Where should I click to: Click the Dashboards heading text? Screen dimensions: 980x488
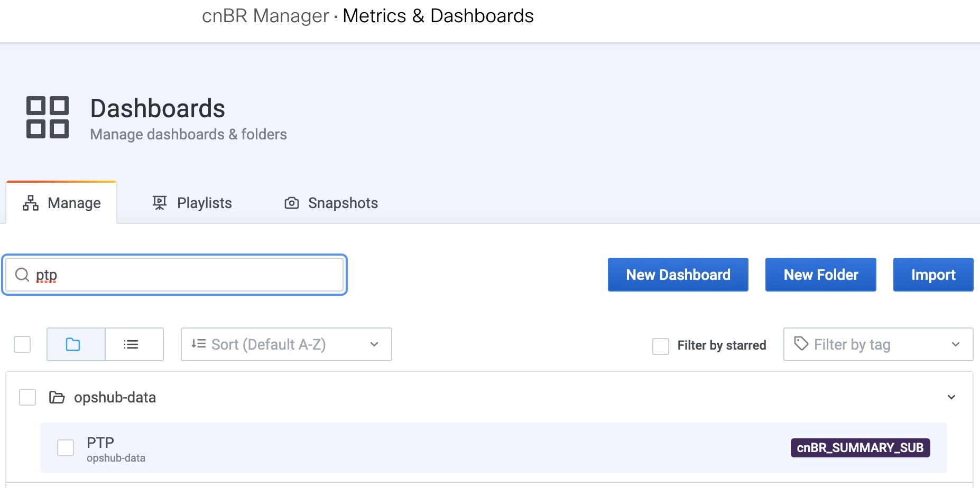click(x=158, y=108)
